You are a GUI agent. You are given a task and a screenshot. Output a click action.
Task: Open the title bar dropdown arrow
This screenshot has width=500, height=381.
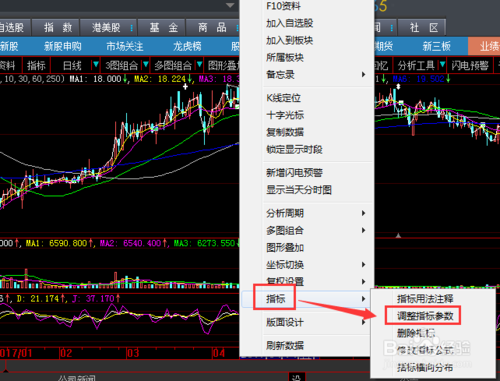(x=230, y=5)
